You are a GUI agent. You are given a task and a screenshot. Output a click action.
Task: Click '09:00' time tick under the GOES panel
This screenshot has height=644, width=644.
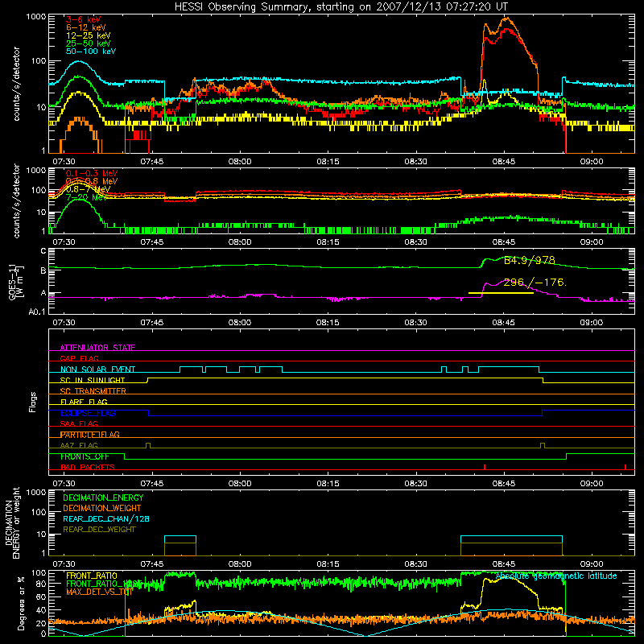(592, 323)
